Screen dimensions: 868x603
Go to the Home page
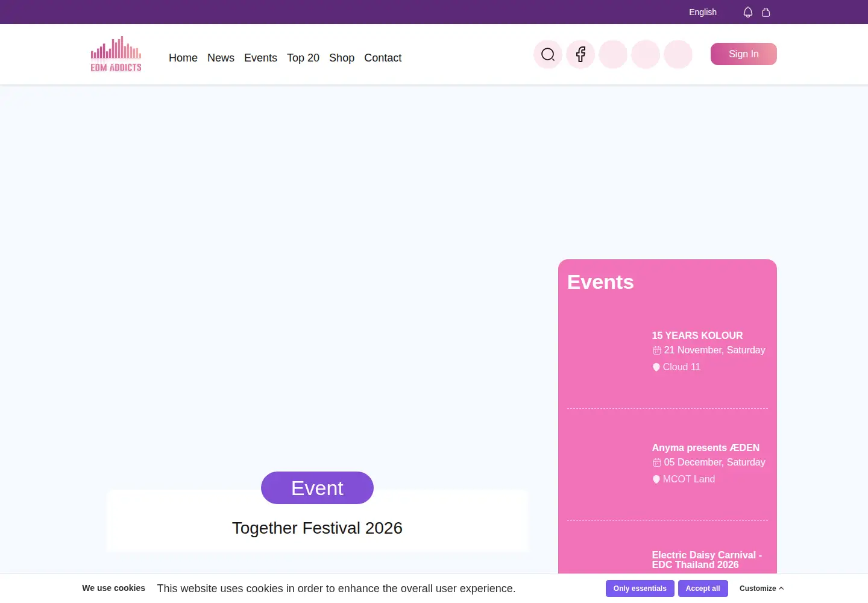pyautogui.click(x=183, y=58)
